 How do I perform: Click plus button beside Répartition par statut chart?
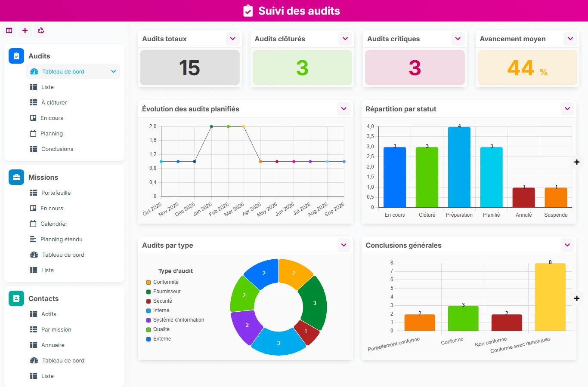[577, 162]
